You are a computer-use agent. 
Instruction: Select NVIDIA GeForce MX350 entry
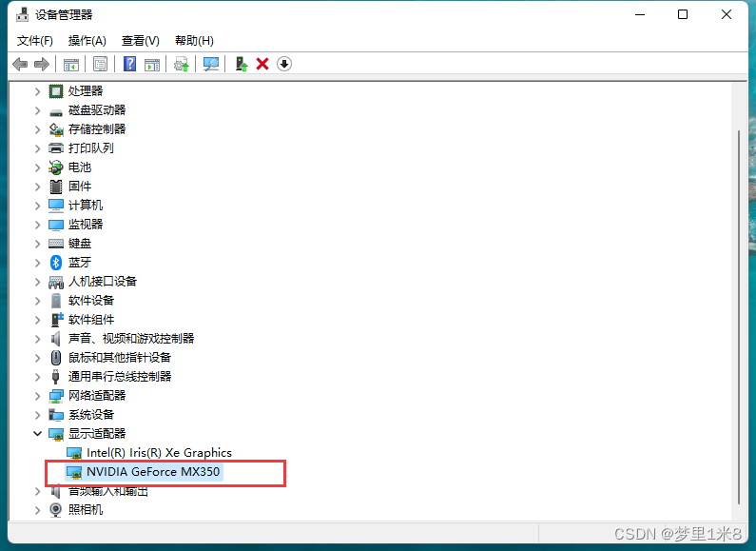click(x=153, y=471)
